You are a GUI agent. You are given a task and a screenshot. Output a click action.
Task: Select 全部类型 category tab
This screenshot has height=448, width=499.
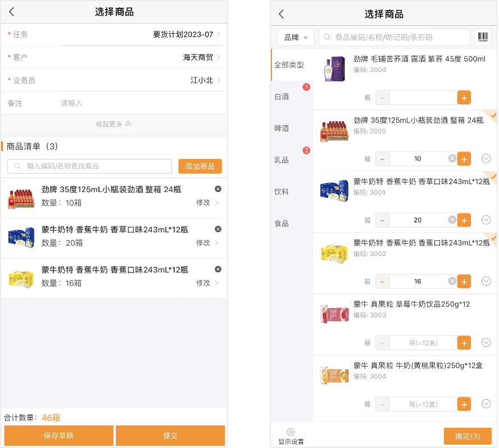tap(292, 65)
